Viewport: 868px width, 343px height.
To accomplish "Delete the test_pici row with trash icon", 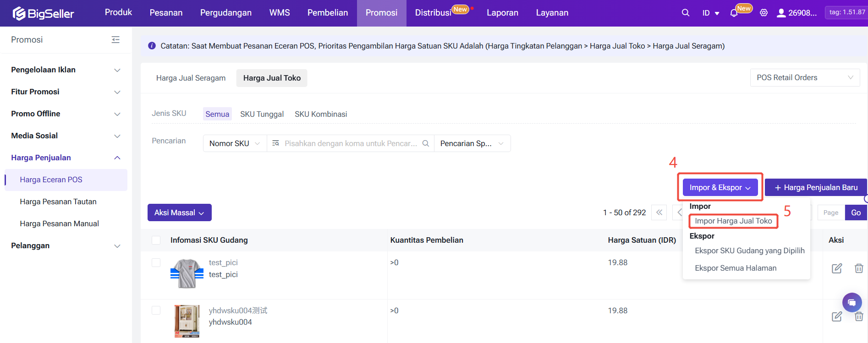I will point(858,268).
